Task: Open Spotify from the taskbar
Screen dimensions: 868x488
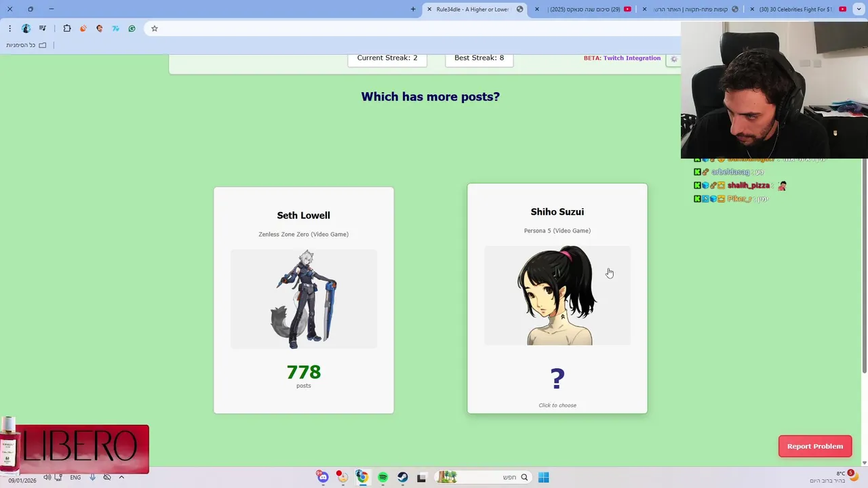Action: [x=382, y=477]
